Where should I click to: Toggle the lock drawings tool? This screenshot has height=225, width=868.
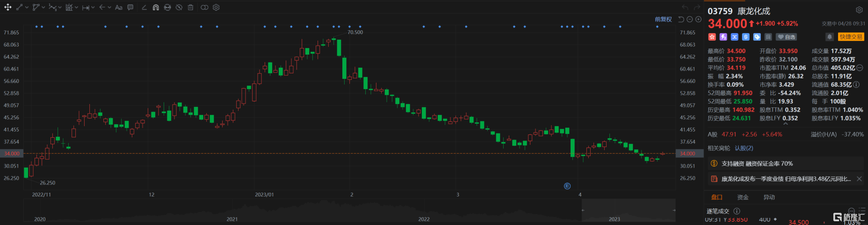point(167,7)
